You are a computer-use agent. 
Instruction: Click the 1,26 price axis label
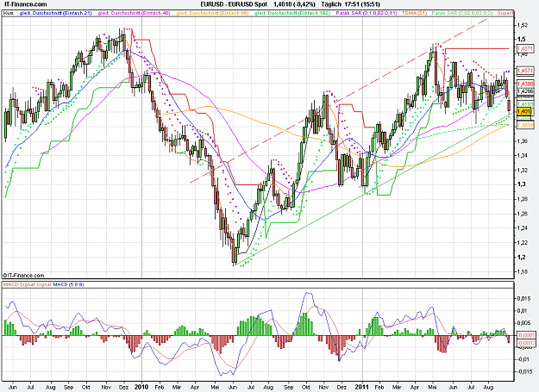(522, 214)
